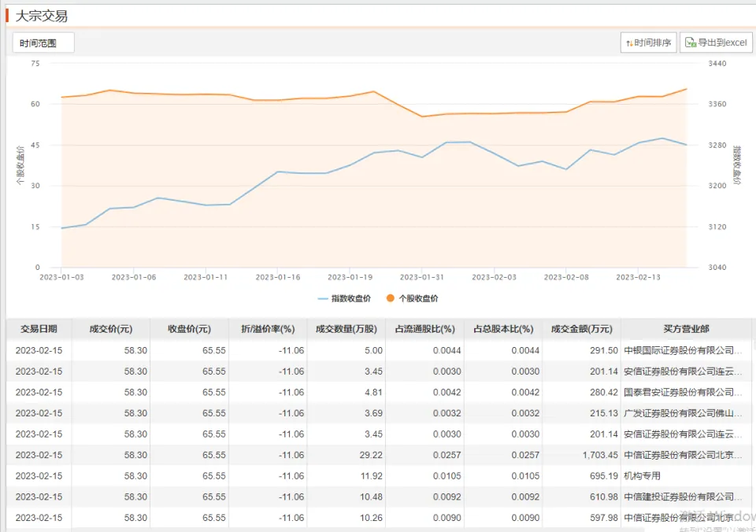Click the 占流通股比(%) column header
This screenshot has height=532, width=756.
pyautogui.click(x=424, y=329)
